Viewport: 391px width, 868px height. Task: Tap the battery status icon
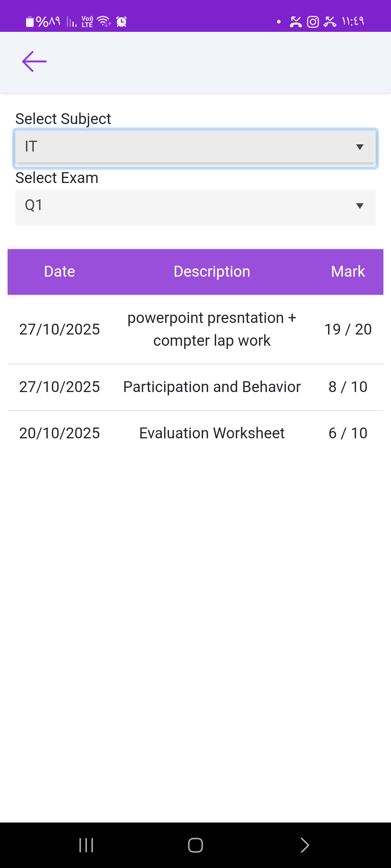pos(30,22)
